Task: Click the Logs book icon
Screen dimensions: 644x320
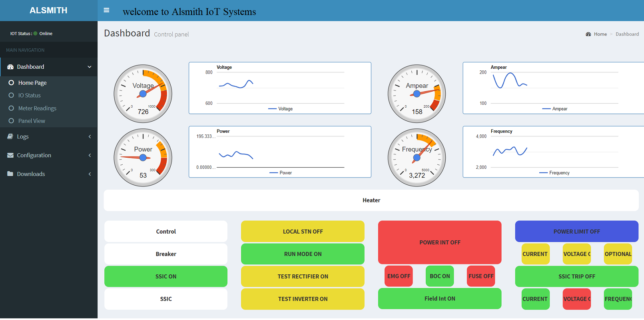Action: [x=10, y=136]
